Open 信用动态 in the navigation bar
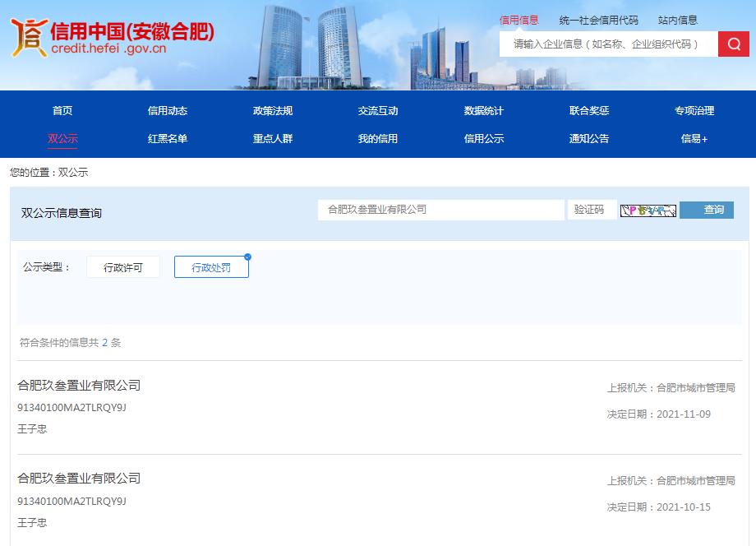This screenshot has width=756, height=546. pyautogui.click(x=168, y=111)
